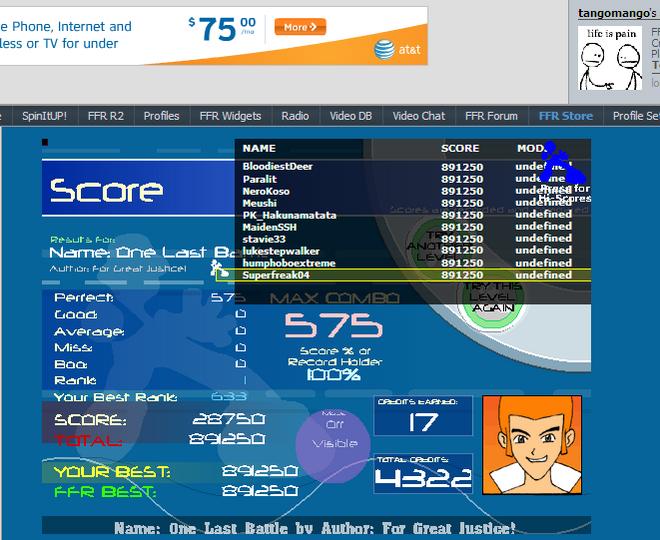Open the FFR R2 menu item
The width and height of the screenshot is (660, 540).
pyautogui.click(x=106, y=116)
